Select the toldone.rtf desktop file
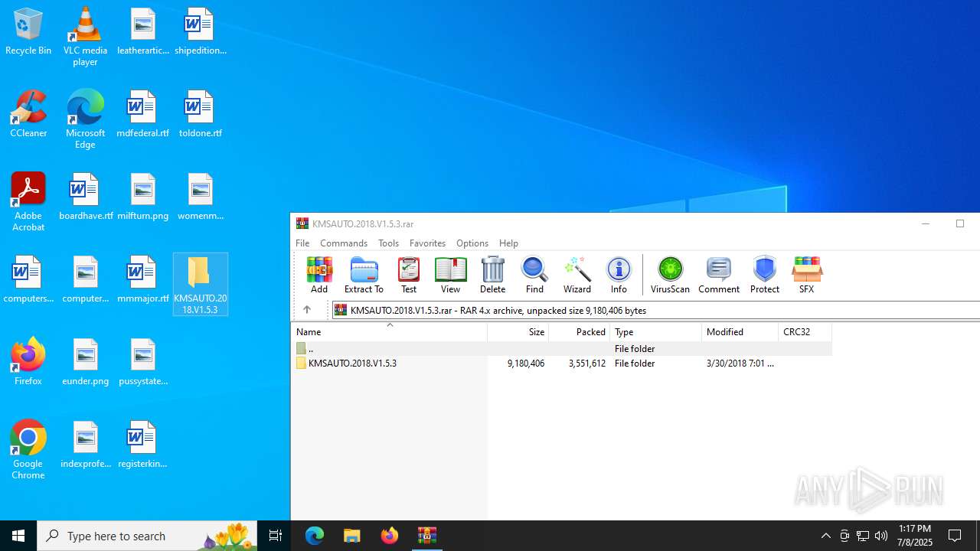This screenshot has width=980, height=551. click(200, 115)
